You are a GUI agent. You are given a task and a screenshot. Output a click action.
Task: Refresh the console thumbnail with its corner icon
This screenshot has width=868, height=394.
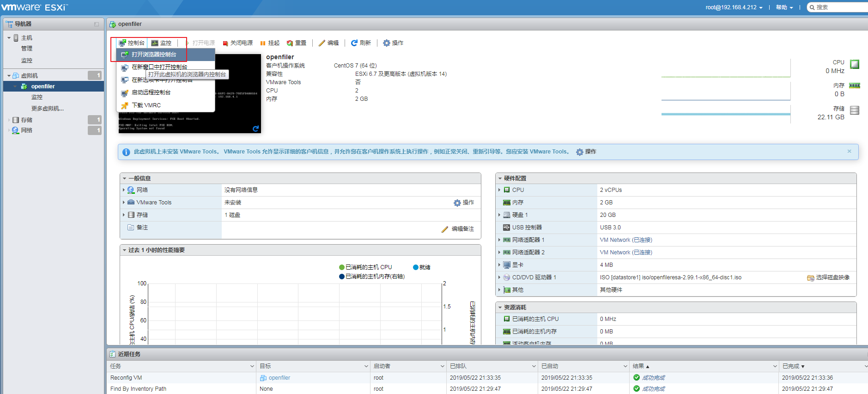tap(255, 129)
